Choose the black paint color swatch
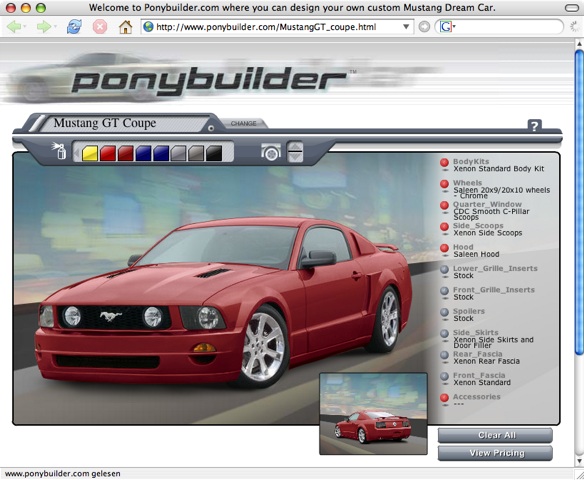 coord(214,153)
